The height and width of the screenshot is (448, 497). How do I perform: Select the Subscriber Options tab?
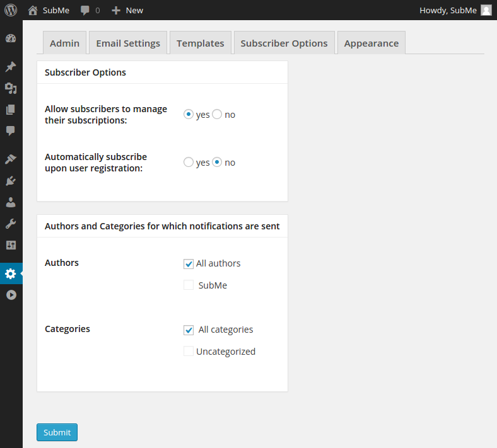284,43
